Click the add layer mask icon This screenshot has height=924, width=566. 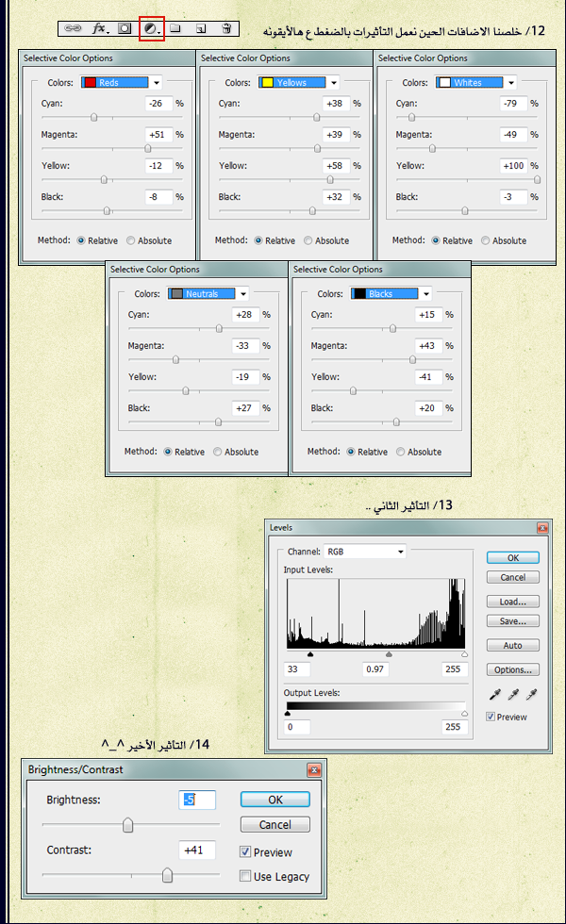click(x=125, y=29)
